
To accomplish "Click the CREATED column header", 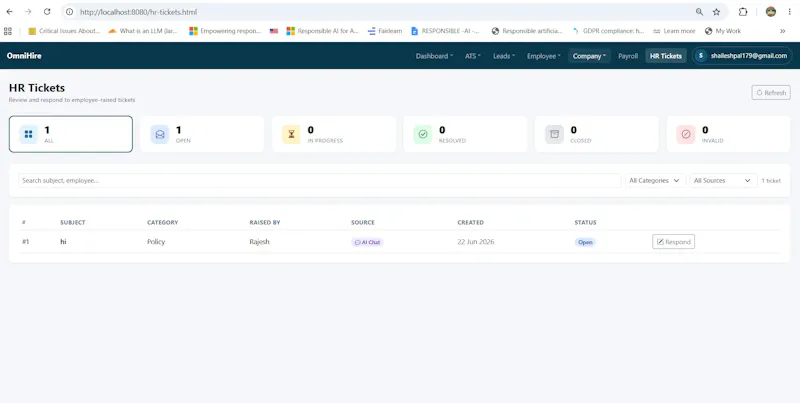I will click(470, 222).
